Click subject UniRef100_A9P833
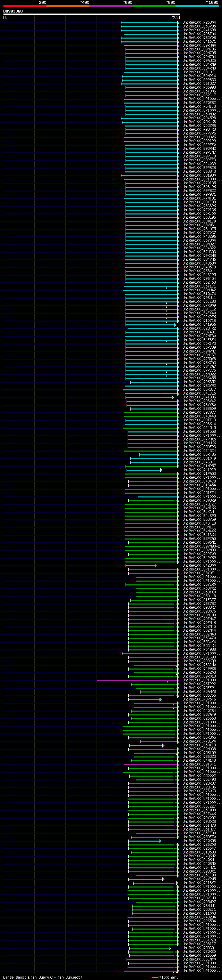The image size is (222, 980). tap(199, 80)
